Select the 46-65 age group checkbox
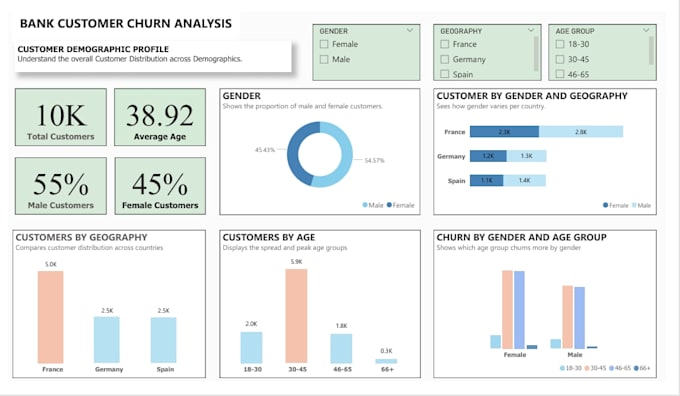The width and height of the screenshot is (680, 396). 560,74
